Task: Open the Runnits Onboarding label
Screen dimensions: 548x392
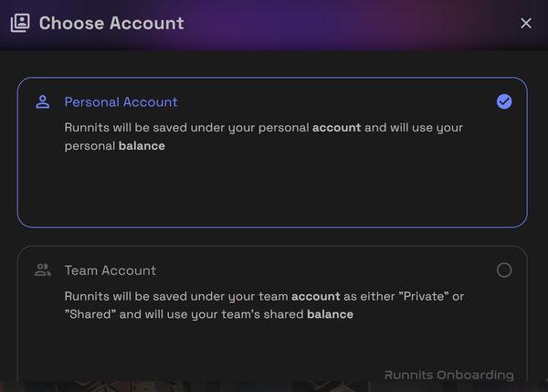Action: [448, 375]
